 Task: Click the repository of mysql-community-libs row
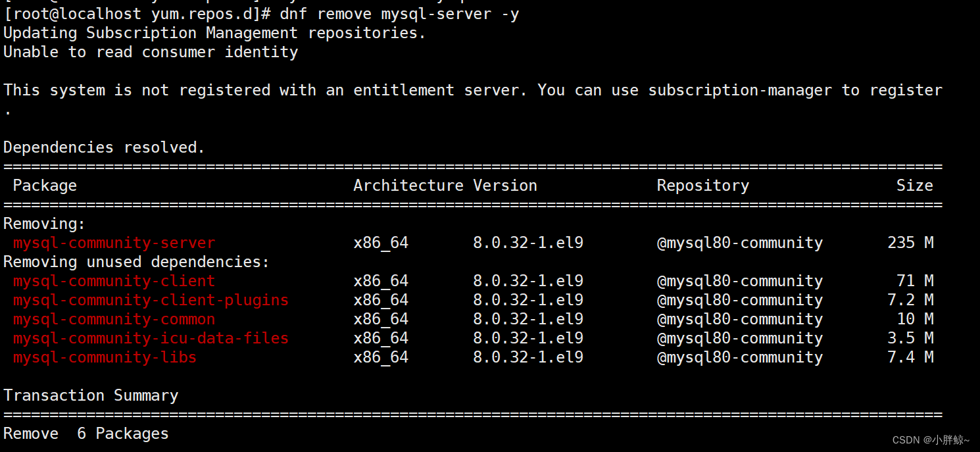740,357
